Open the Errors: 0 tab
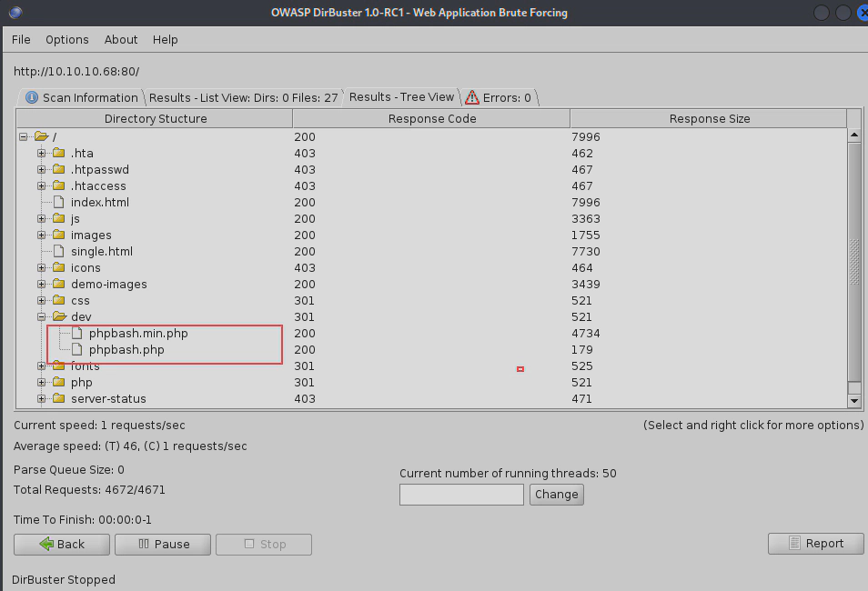 [500, 97]
